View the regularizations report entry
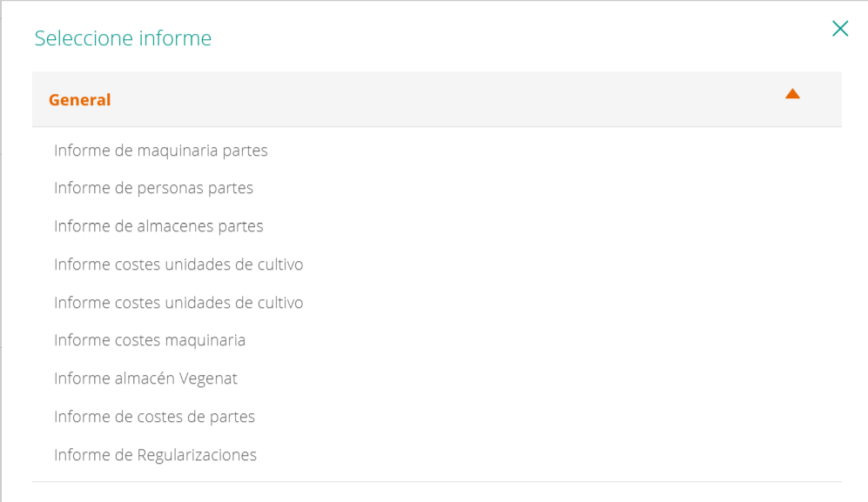This screenshot has width=868, height=502. 156,454
